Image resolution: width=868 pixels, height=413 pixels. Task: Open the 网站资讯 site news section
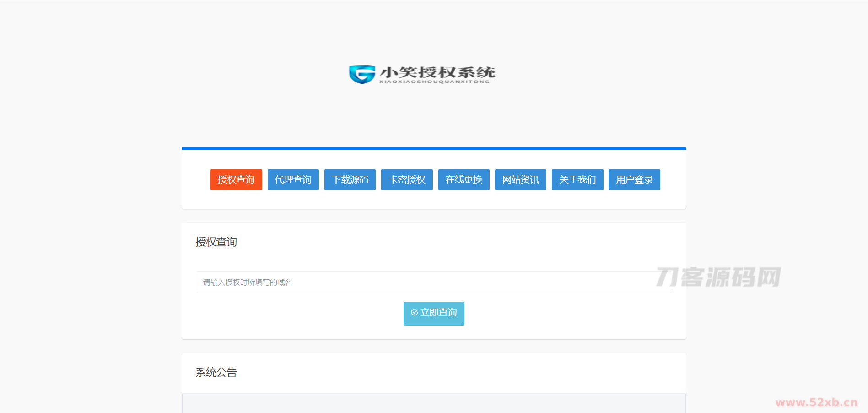[x=520, y=179]
